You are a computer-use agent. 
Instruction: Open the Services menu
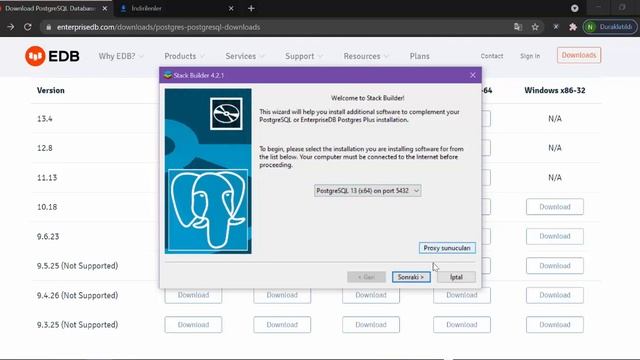pos(244,56)
